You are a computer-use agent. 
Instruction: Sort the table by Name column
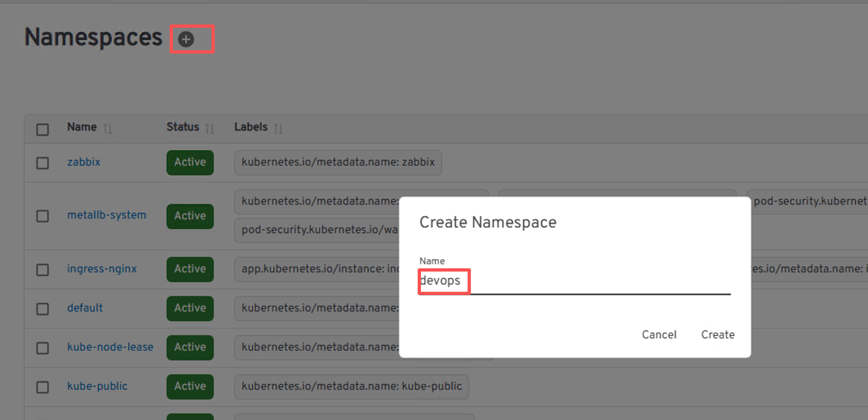(x=108, y=129)
